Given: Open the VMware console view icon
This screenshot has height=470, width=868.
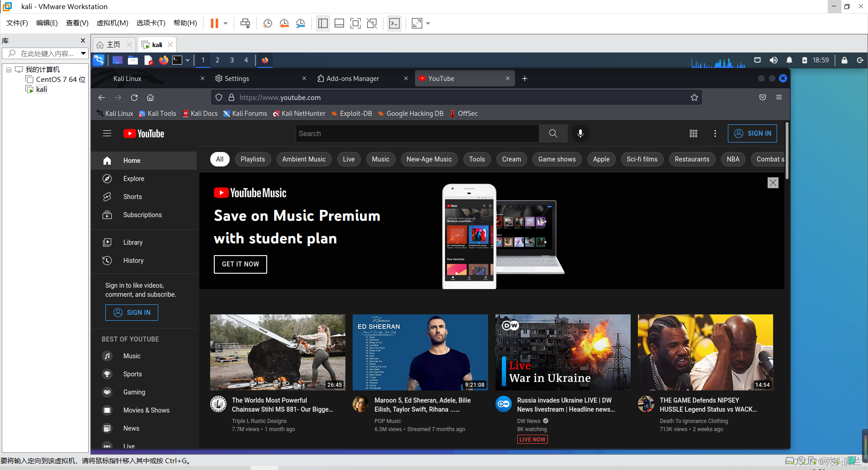Looking at the screenshot, I should tap(394, 24).
